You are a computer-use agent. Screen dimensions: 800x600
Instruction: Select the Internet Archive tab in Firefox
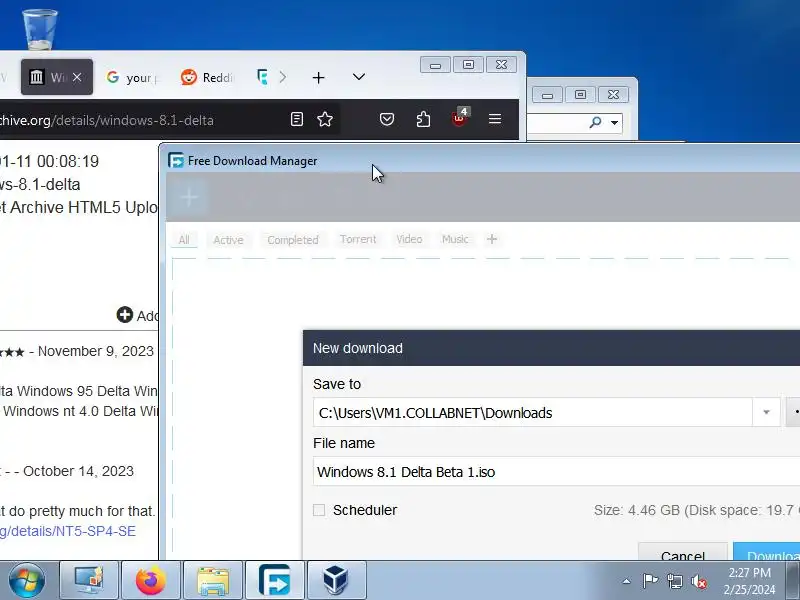57,77
